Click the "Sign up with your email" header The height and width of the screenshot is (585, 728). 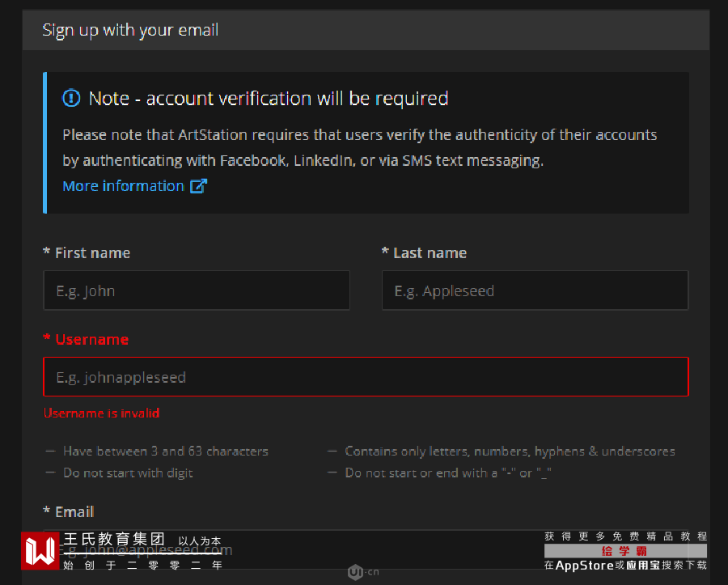pos(130,31)
